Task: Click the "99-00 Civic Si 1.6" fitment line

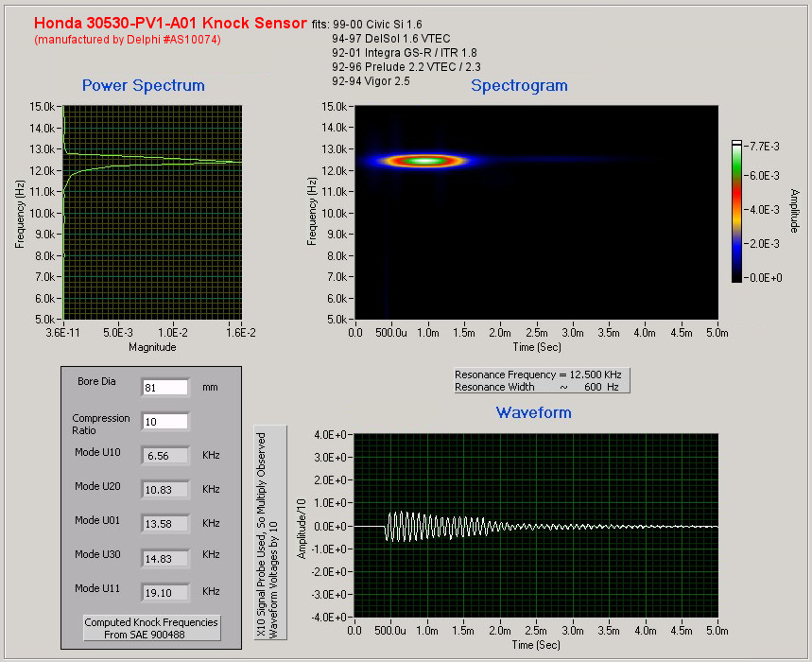Action: pos(377,25)
